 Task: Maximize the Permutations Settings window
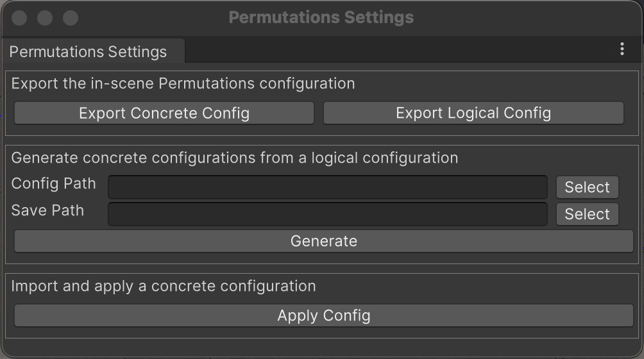click(70, 18)
